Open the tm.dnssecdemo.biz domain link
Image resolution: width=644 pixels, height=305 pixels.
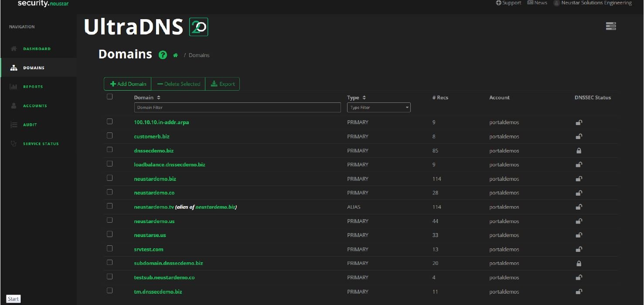click(158, 292)
